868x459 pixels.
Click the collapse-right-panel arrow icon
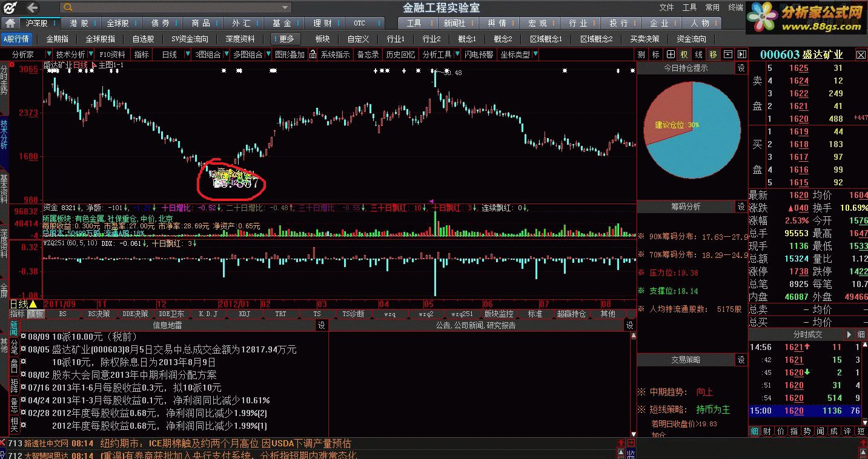(x=741, y=54)
